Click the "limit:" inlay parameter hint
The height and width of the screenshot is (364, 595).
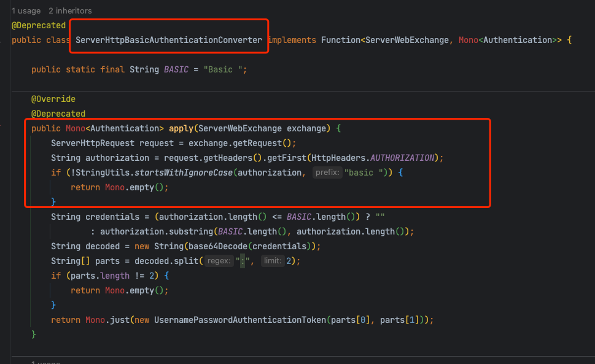pos(272,261)
